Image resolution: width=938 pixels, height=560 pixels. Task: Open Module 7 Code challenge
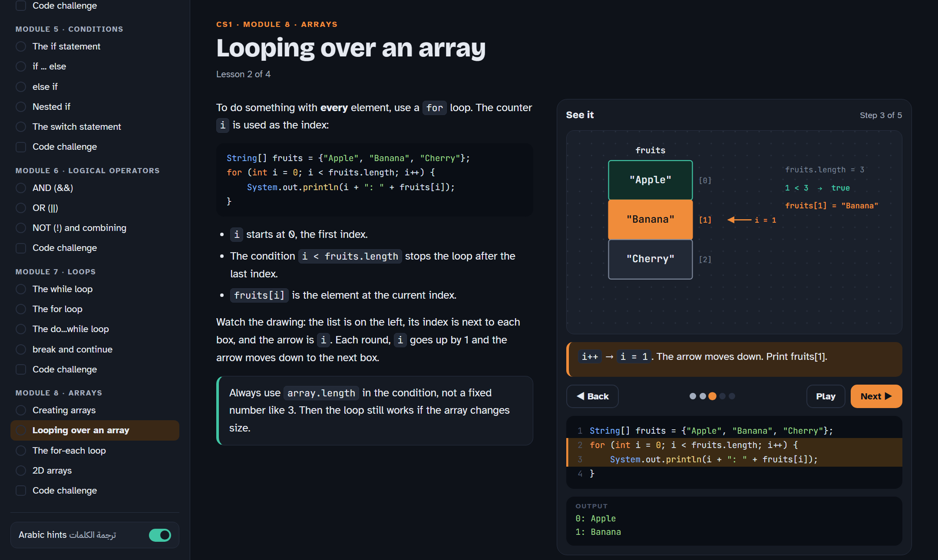(x=95, y=369)
